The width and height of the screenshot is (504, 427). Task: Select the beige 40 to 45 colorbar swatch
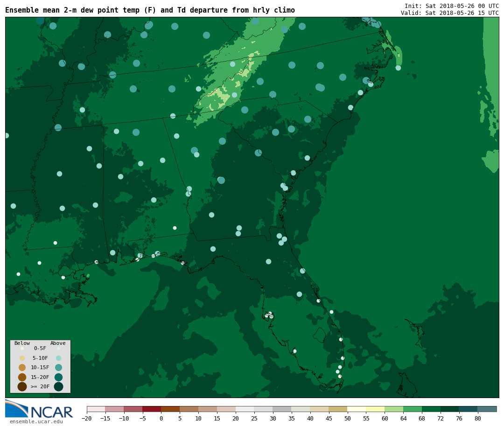coord(320,409)
